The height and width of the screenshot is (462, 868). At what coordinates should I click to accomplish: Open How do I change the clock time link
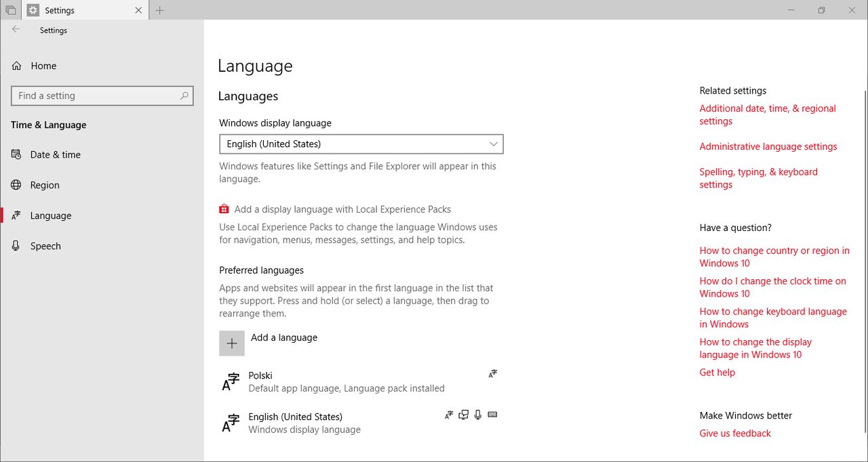(773, 287)
